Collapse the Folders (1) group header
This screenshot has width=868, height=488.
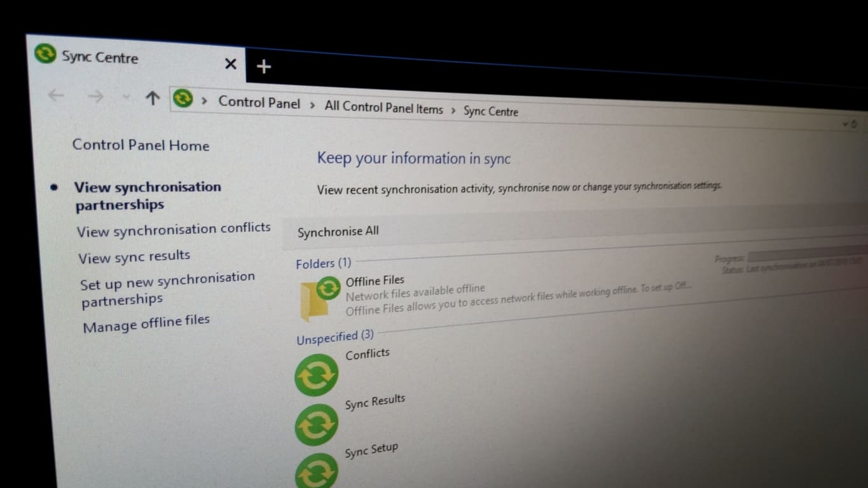323,263
